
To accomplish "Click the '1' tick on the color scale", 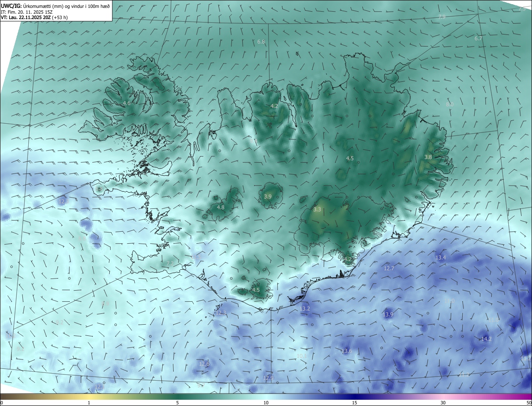I will click(x=89, y=403).
